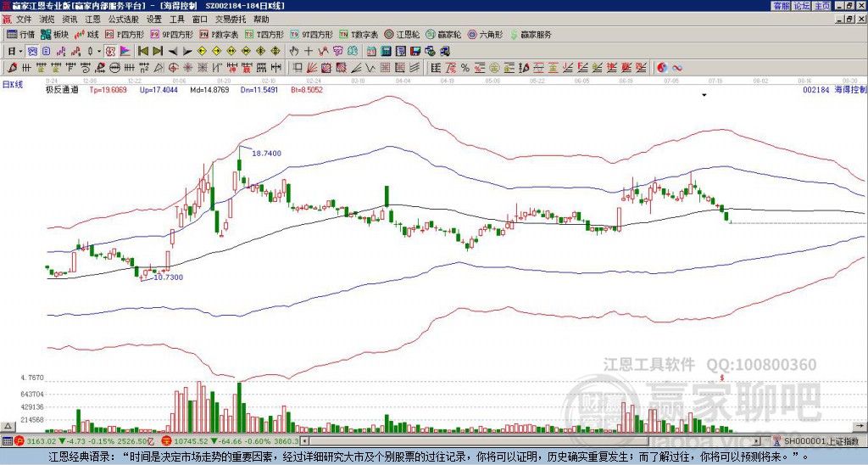Click the zigzag wave line tool
Screen dimensions: 868x465
pyautogui.click(x=323, y=52)
